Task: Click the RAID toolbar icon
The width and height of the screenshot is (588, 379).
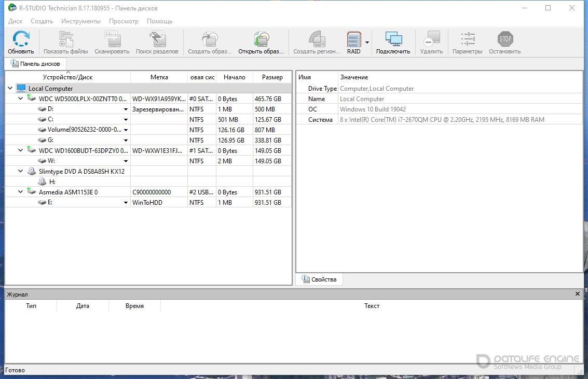Action: [x=353, y=39]
